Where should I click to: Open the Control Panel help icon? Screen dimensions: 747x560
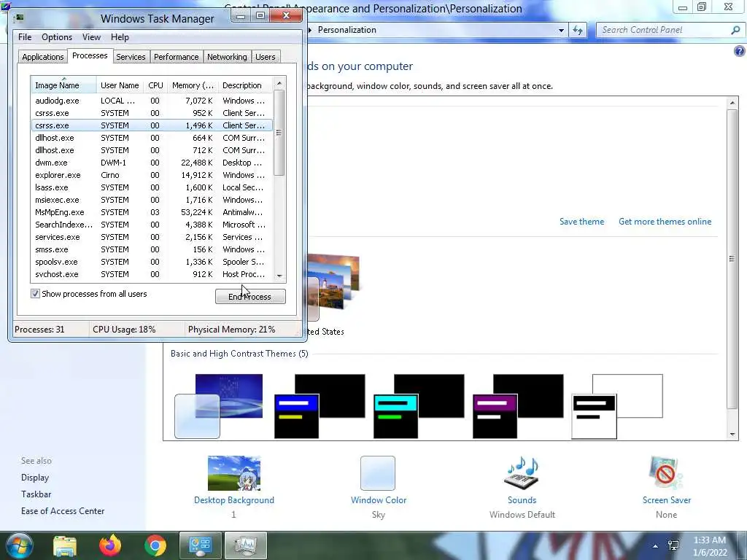click(740, 52)
